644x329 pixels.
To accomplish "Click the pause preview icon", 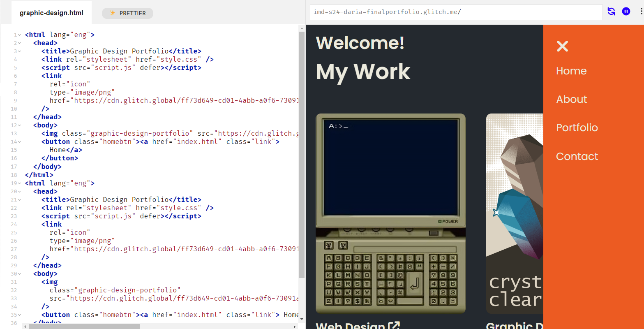I will click(x=626, y=12).
